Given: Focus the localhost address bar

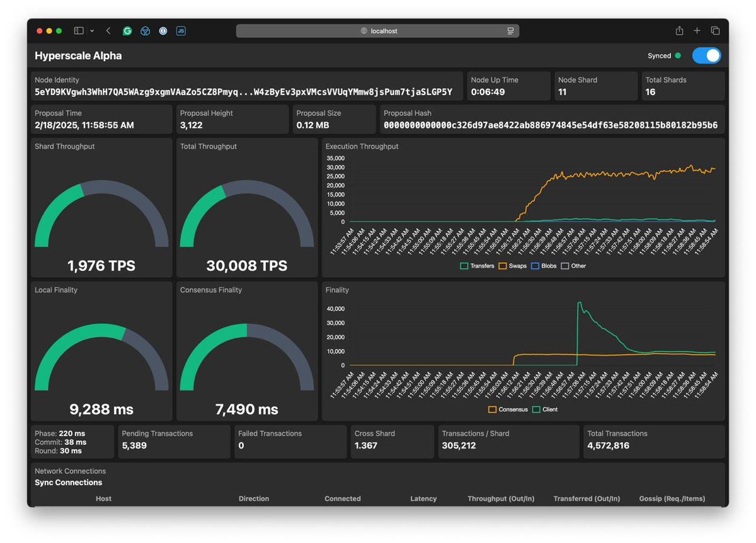Looking at the screenshot, I should click(x=378, y=31).
